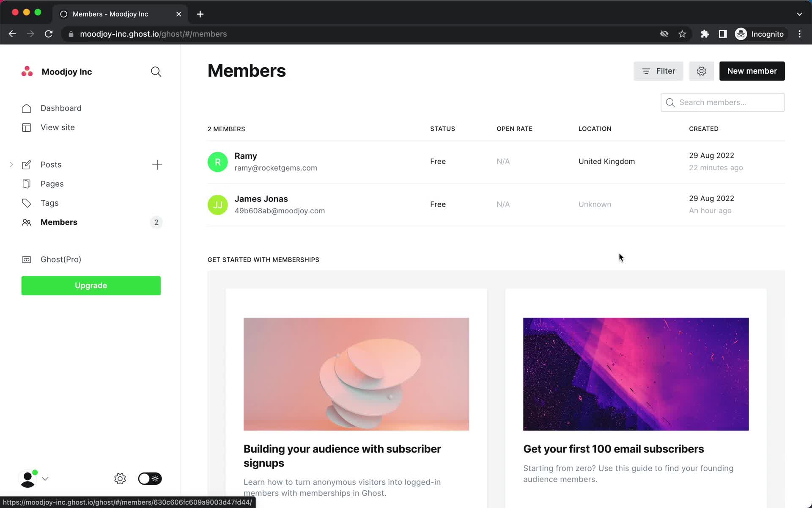Select the Members search input field
Viewport: 812px width, 508px height.
coord(723,102)
